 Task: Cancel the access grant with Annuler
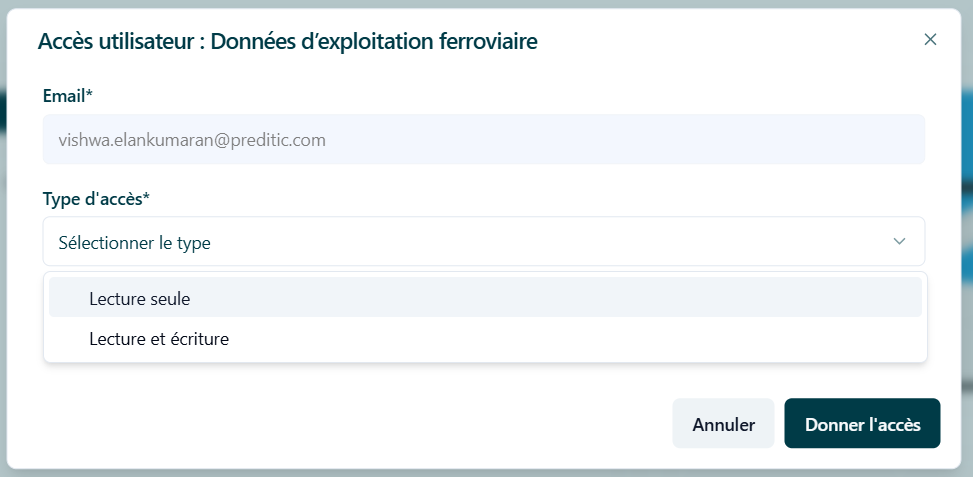723,423
